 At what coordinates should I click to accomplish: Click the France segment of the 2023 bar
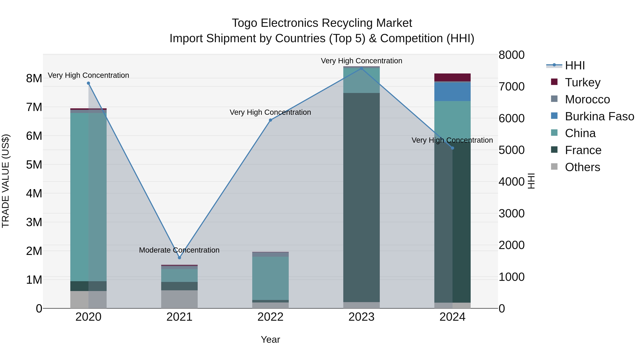pyautogui.click(x=361, y=198)
